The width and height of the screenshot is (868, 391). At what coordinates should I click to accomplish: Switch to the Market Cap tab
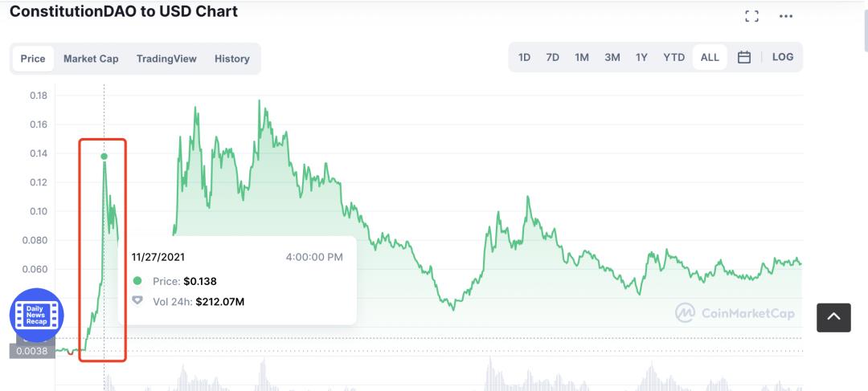91,59
